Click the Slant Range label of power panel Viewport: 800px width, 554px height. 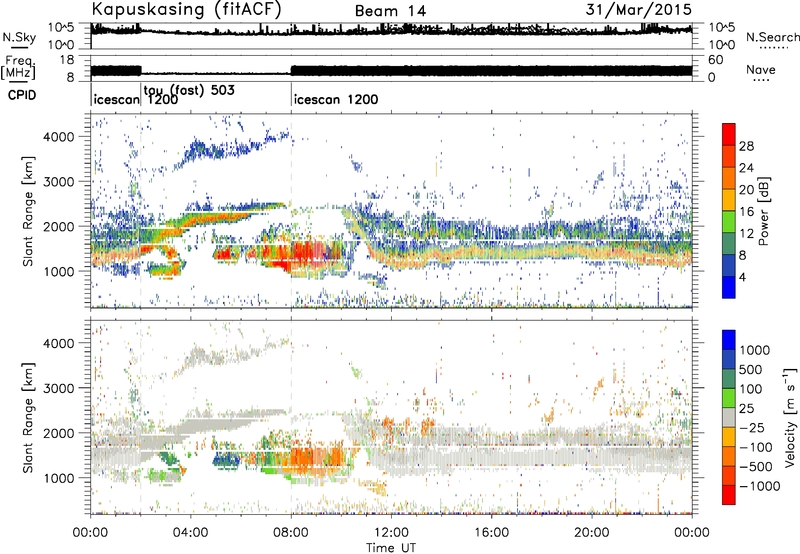[x=28, y=212]
